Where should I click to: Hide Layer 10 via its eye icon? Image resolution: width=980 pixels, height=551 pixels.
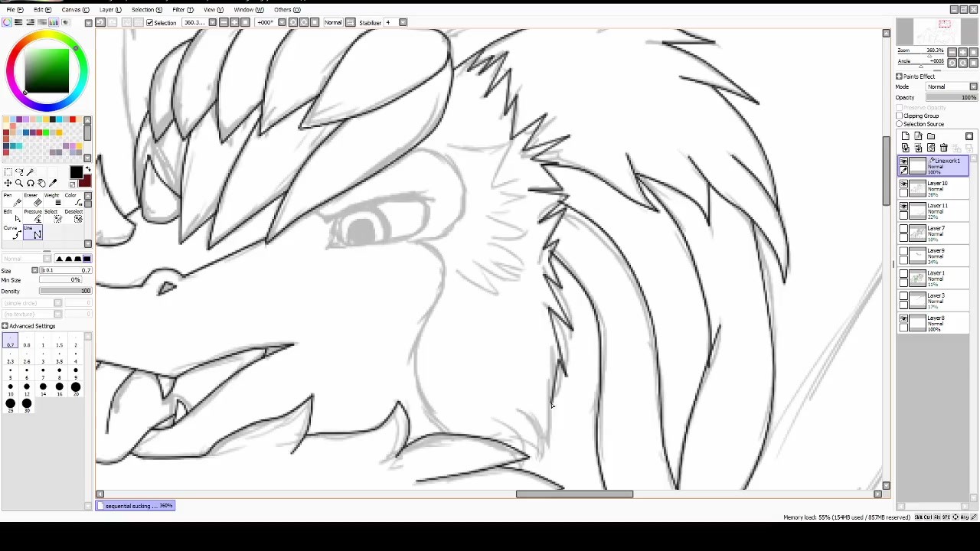click(903, 184)
